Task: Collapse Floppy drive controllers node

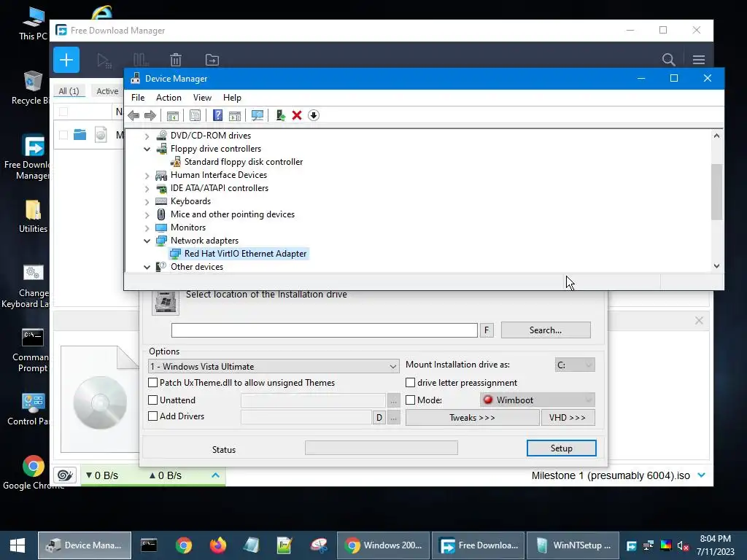Action: tap(147, 149)
